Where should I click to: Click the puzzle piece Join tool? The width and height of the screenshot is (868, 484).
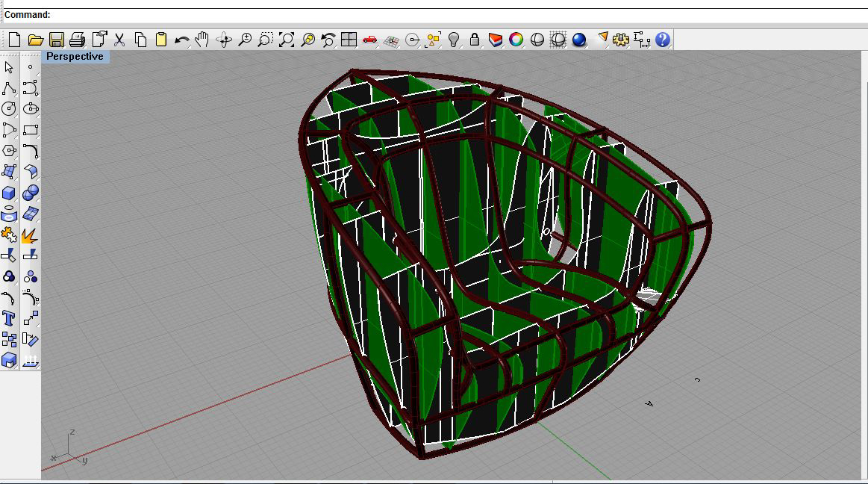pos(9,235)
